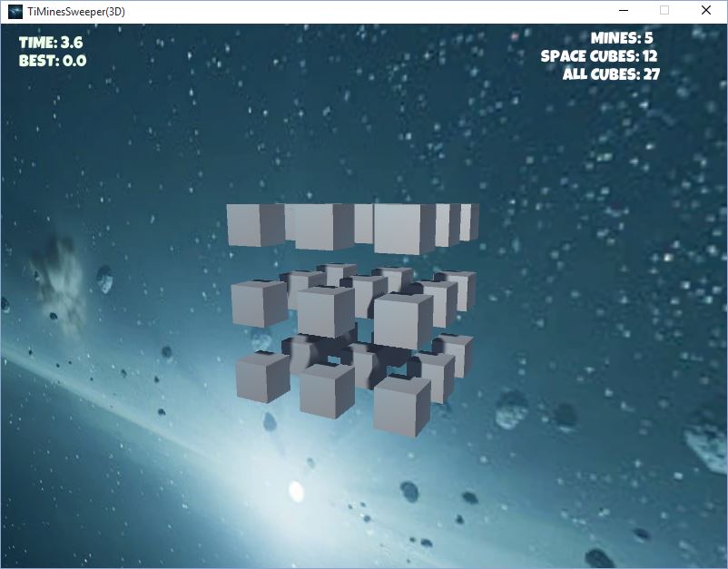Click the "SPACE CUBES: 12" counter text
Viewport: 728px width, 569px height.
(x=599, y=55)
